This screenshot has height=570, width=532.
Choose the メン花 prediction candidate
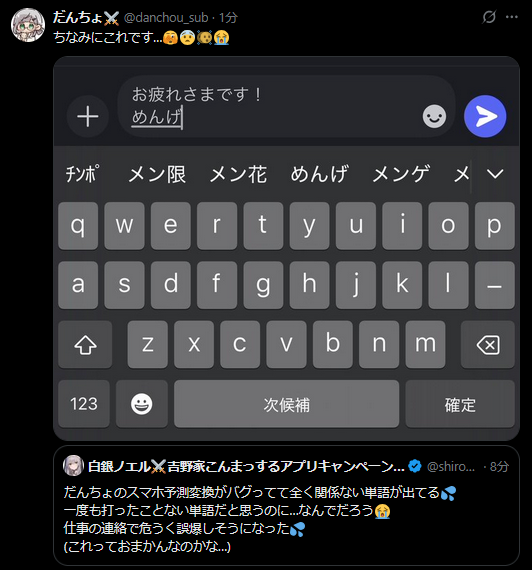[239, 174]
